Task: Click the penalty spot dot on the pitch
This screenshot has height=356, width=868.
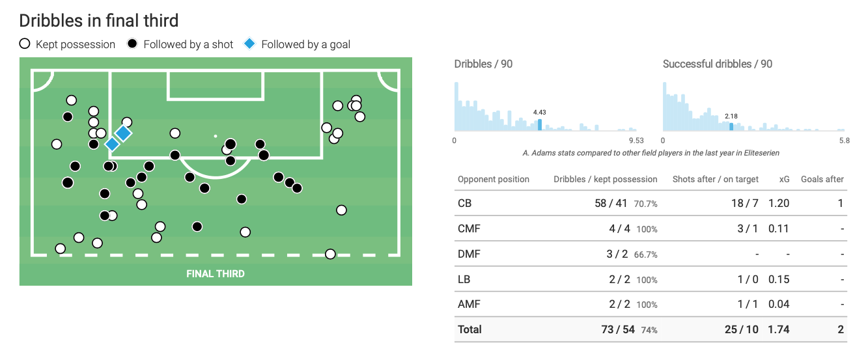Action: click(216, 137)
